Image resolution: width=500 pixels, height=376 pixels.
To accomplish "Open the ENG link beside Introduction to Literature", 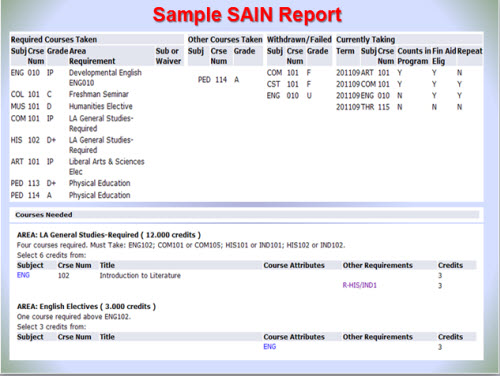I will click(23, 275).
